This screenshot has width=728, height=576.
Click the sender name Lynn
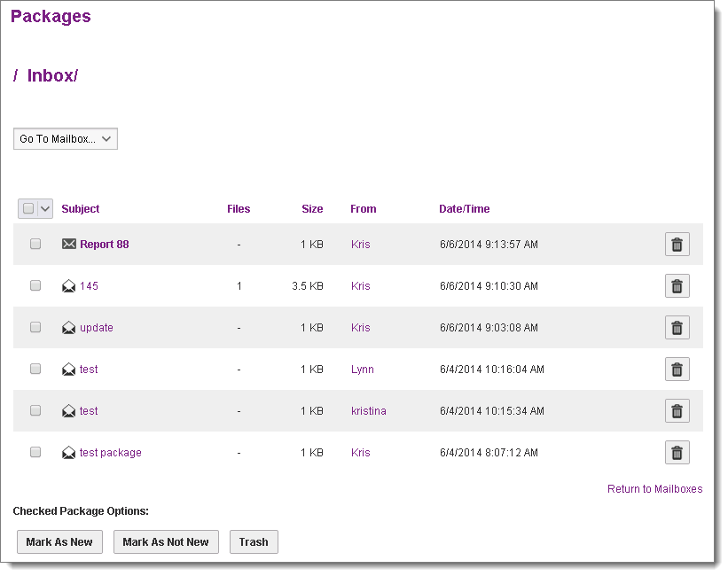(x=363, y=370)
